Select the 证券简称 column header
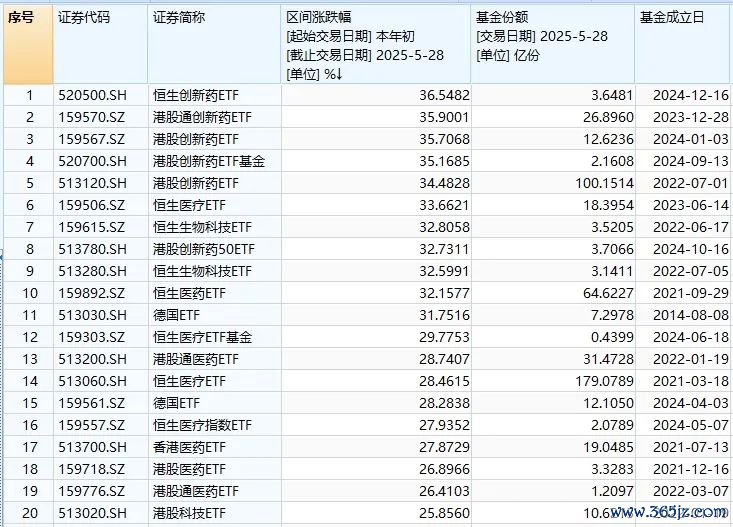The image size is (733, 527). tap(215, 44)
